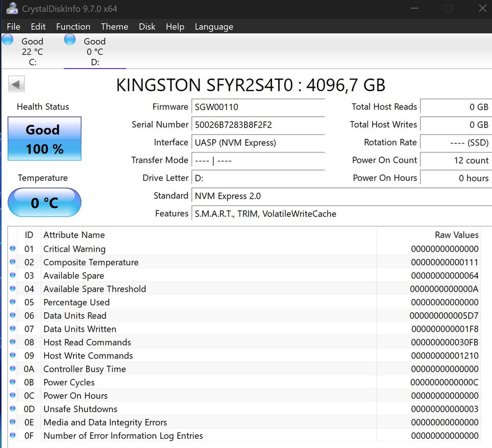
Task: Click the status dot beside Composite Temperature
Action: (13, 262)
